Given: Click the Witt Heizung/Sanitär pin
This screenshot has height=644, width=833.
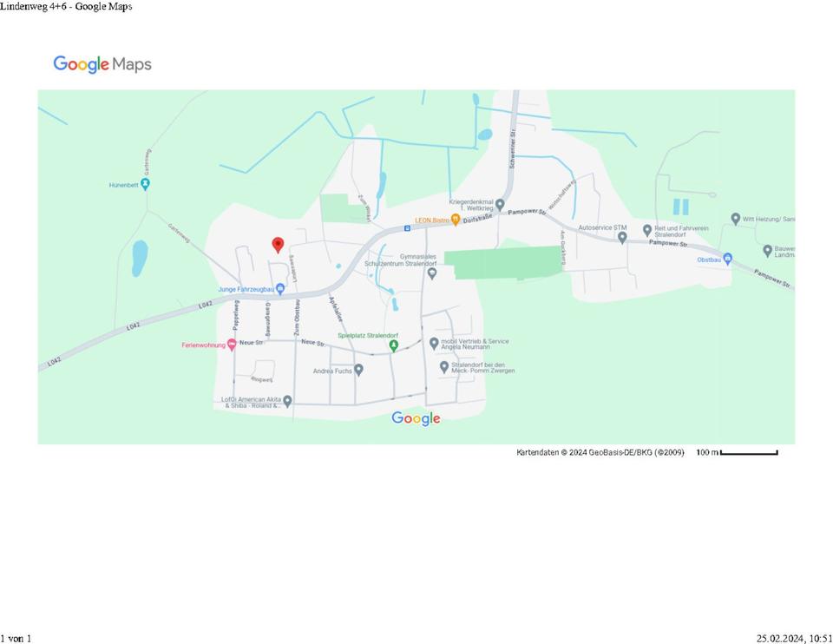Looking at the screenshot, I should pyautogui.click(x=735, y=219).
